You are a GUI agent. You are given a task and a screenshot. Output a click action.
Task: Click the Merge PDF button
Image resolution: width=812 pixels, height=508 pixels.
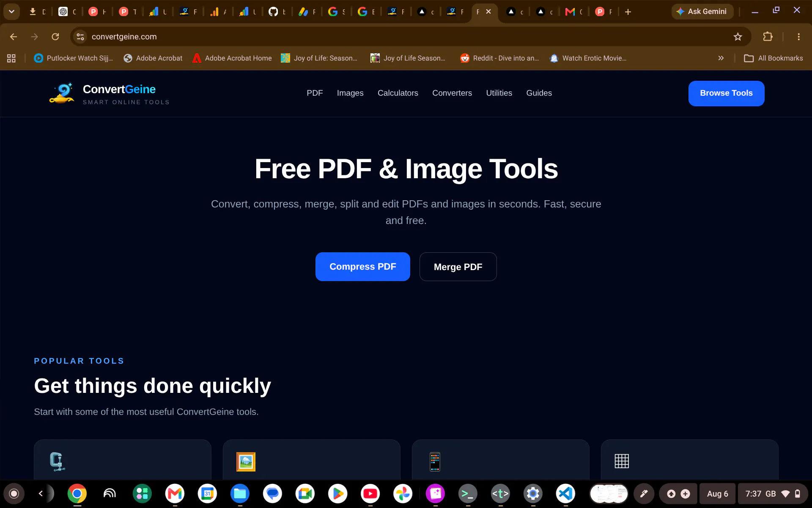pos(458,267)
